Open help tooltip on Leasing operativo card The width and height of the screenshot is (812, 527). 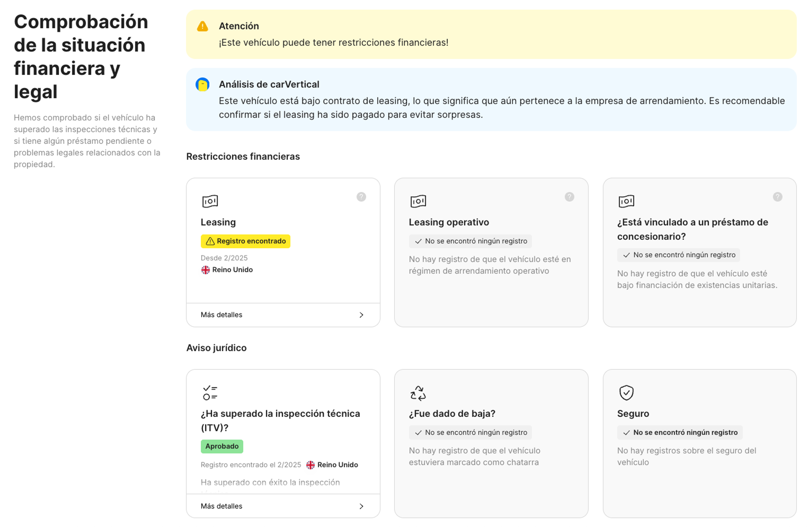pyautogui.click(x=569, y=197)
